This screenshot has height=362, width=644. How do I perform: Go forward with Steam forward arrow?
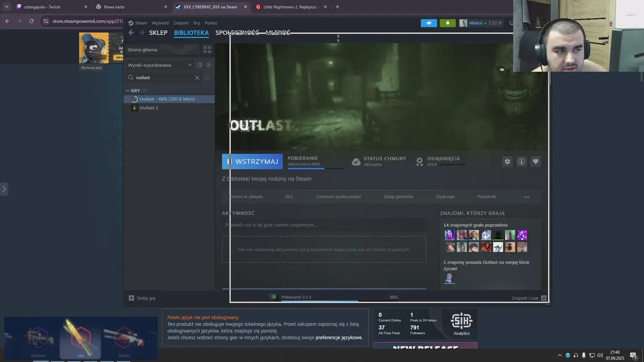pos(142,33)
